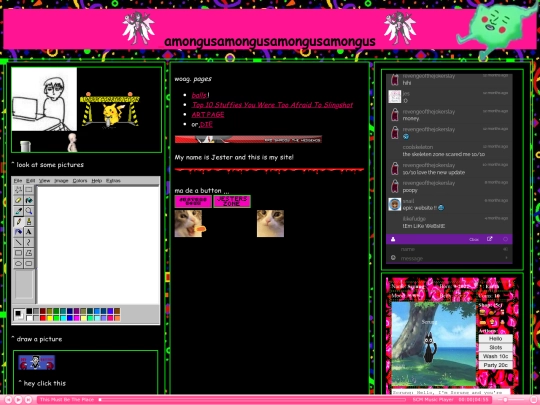Click the paint drawing canvas
540x405 pixels.
[98, 245]
